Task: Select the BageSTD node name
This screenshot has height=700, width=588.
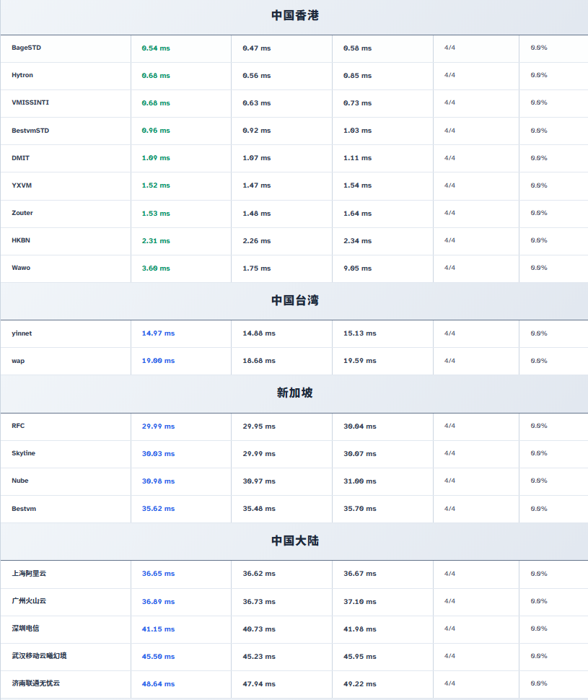Action: (26, 48)
